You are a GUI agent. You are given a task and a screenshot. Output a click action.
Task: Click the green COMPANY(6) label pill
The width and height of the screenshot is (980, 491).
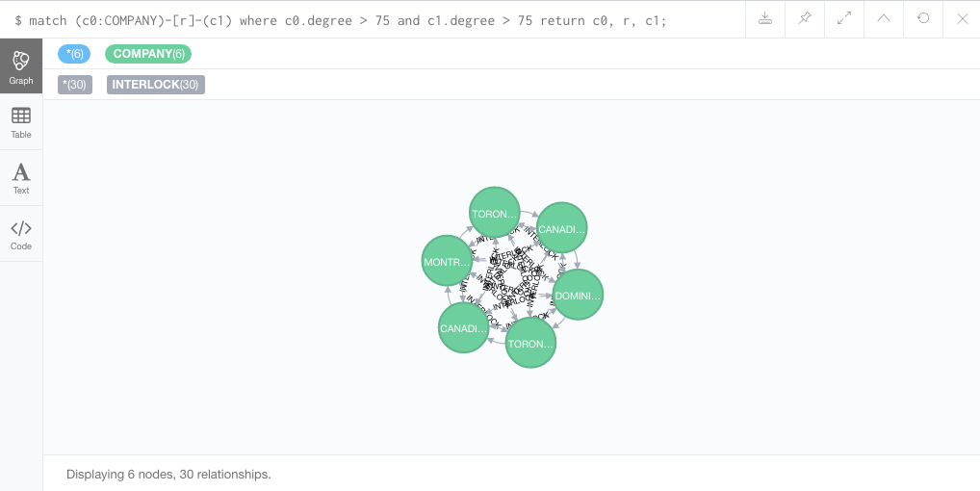pos(148,54)
